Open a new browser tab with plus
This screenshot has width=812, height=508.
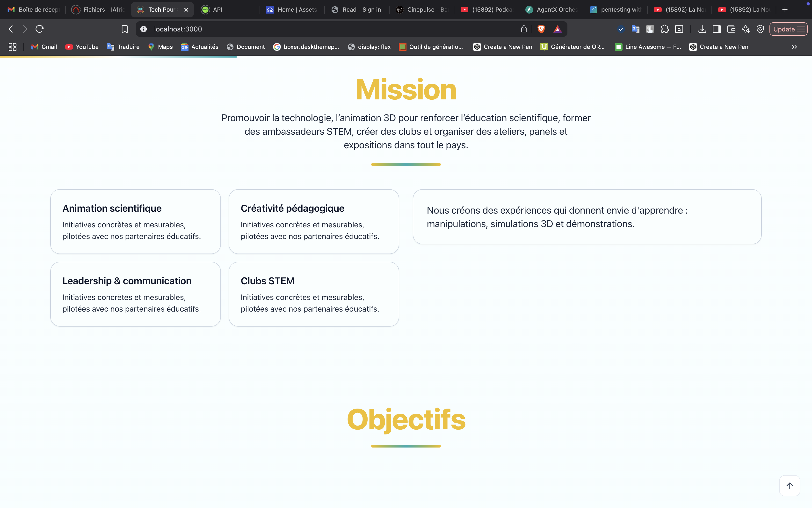(x=785, y=10)
